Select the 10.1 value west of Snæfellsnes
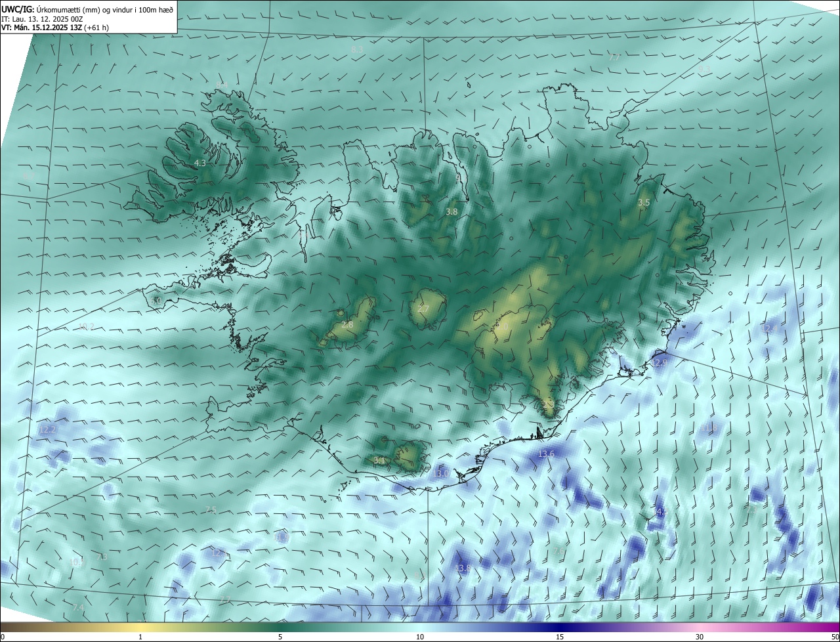The width and height of the screenshot is (840, 642). [x=86, y=326]
